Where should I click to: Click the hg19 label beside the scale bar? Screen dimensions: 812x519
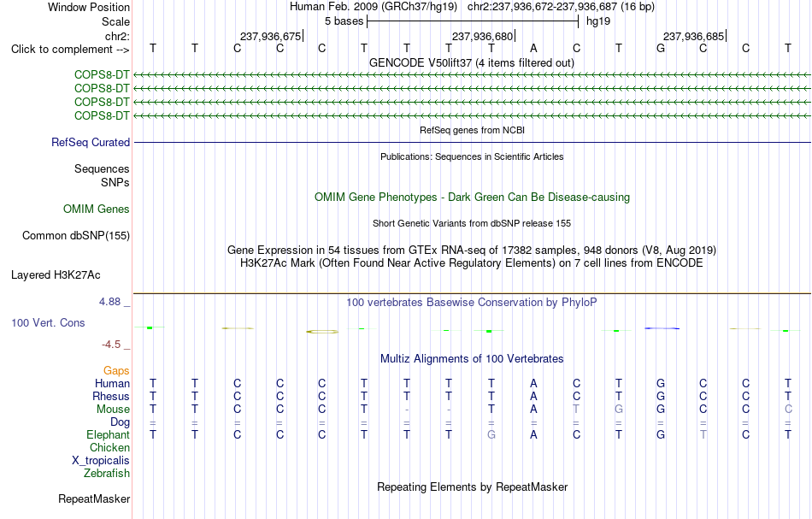click(x=598, y=21)
